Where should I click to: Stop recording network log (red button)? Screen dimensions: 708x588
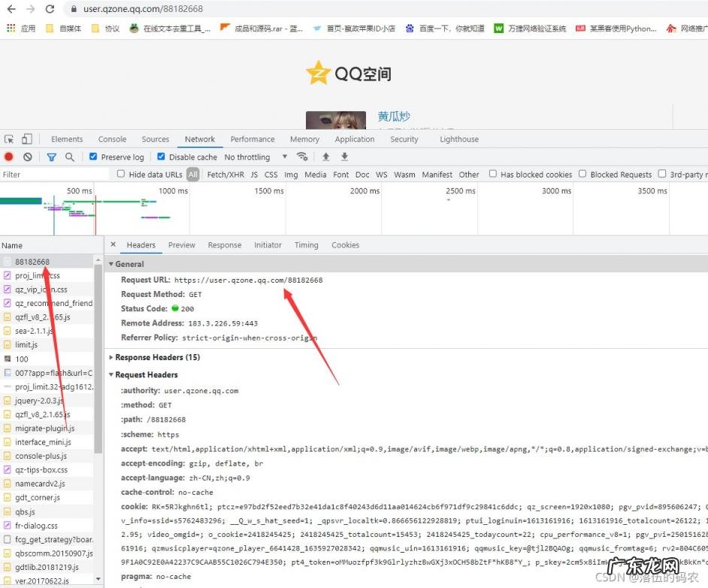tap(9, 157)
